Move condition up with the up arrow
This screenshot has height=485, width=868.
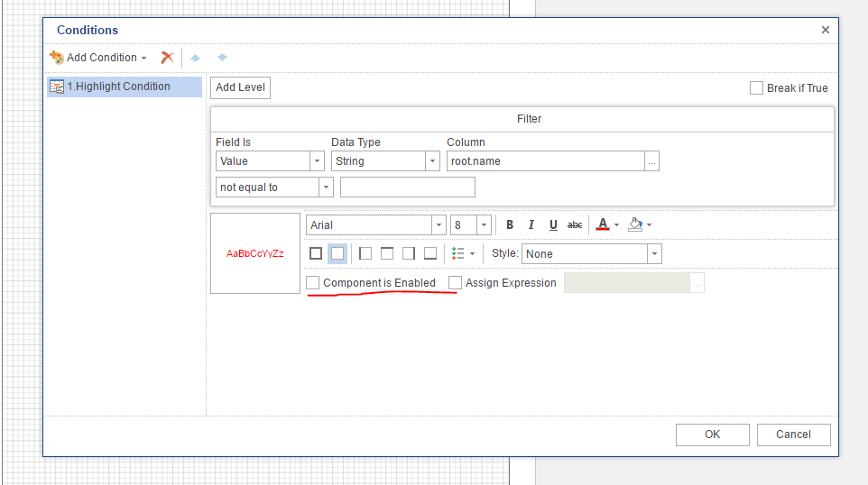point(196,58)
